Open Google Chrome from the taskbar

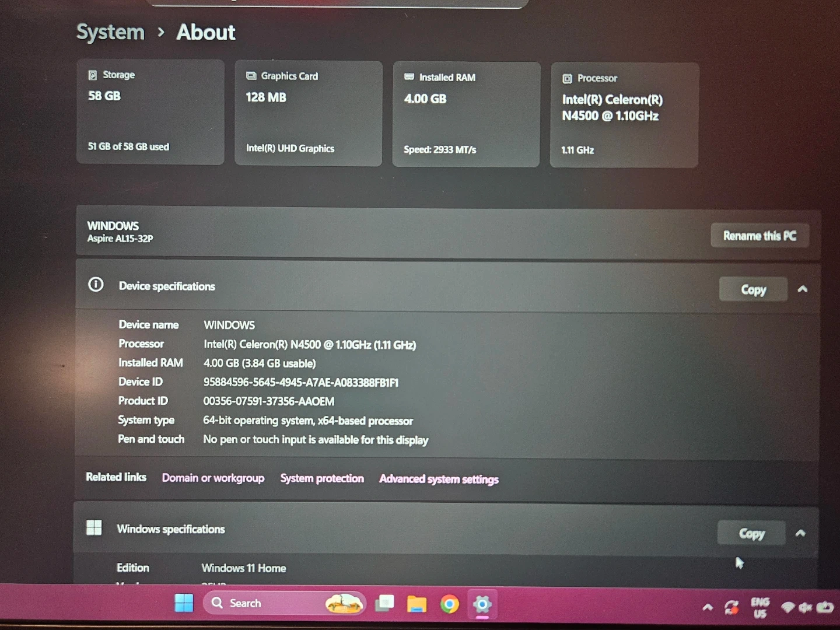pyautogui.click(x=449, y=604)
